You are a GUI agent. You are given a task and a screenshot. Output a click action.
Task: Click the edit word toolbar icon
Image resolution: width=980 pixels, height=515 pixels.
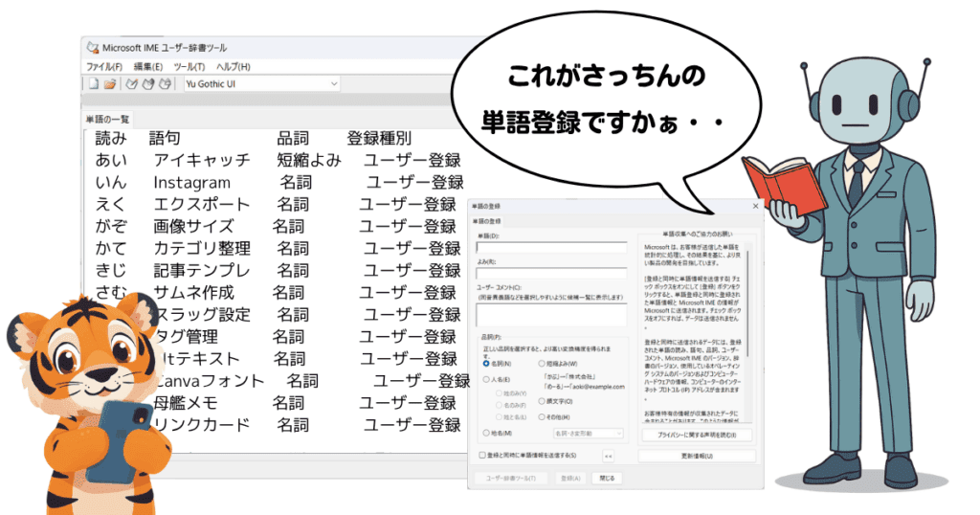[148, 83]
